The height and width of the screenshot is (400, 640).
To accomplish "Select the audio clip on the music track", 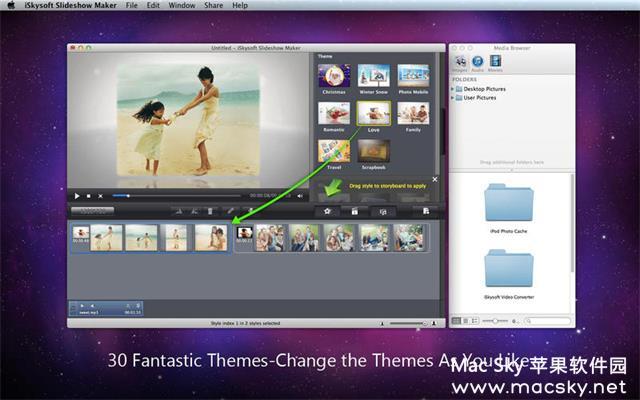I will 106,308.
